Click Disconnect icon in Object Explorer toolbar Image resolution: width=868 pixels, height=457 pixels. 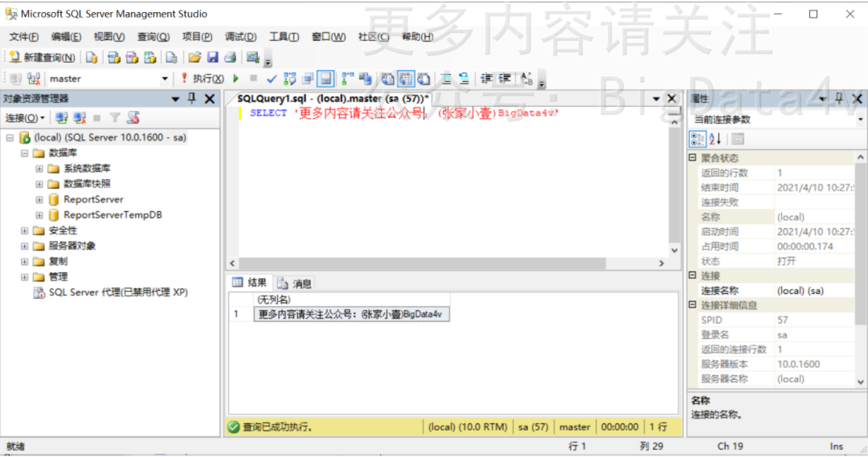80,118
